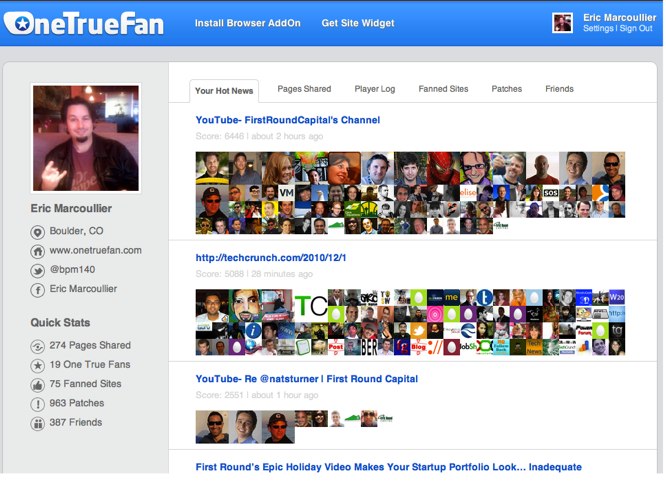Click the Pages Shared stat icon

coord(37,347)
